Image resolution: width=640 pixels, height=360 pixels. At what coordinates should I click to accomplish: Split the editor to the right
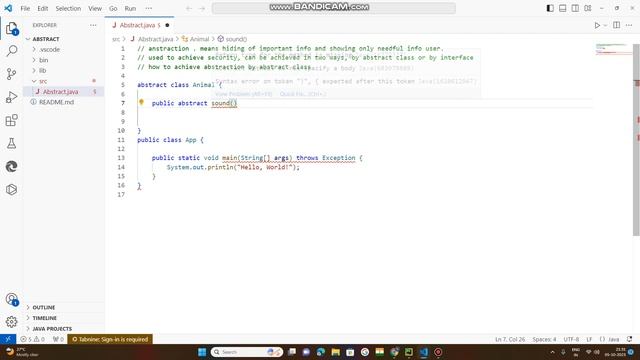tap(617, 25)
